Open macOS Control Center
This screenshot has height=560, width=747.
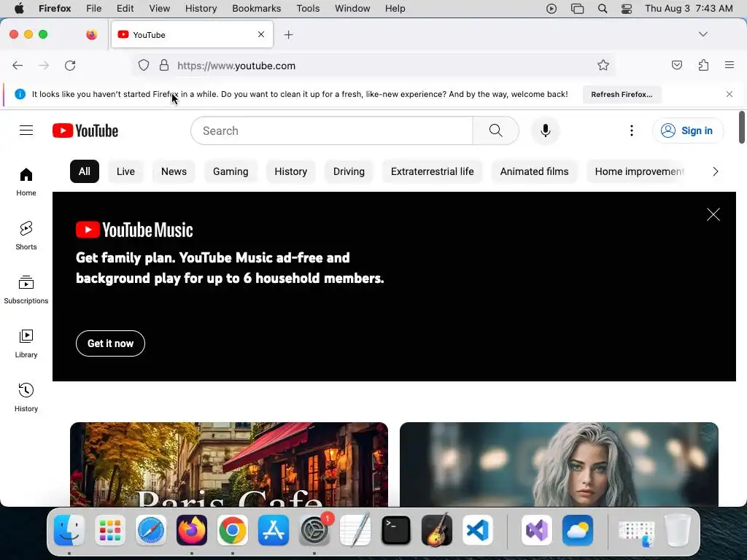tap(627, 9)
